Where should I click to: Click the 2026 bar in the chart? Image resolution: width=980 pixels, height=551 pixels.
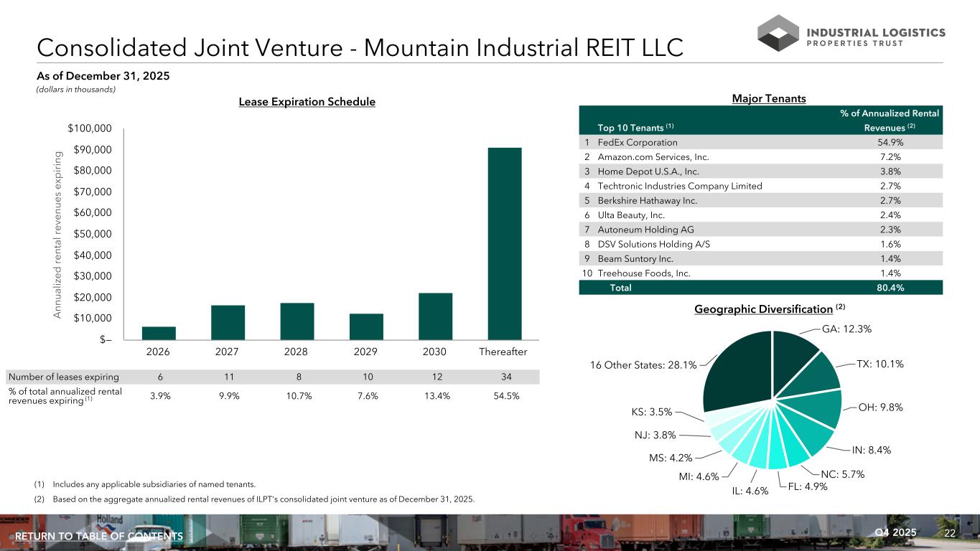159,333
